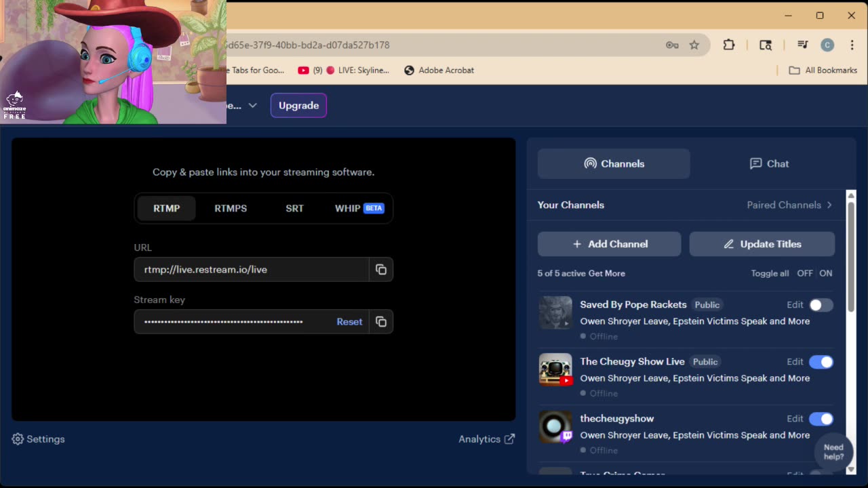Edit thecheugyshow channel
Screen dimensions: 868x488
point(795,419)
